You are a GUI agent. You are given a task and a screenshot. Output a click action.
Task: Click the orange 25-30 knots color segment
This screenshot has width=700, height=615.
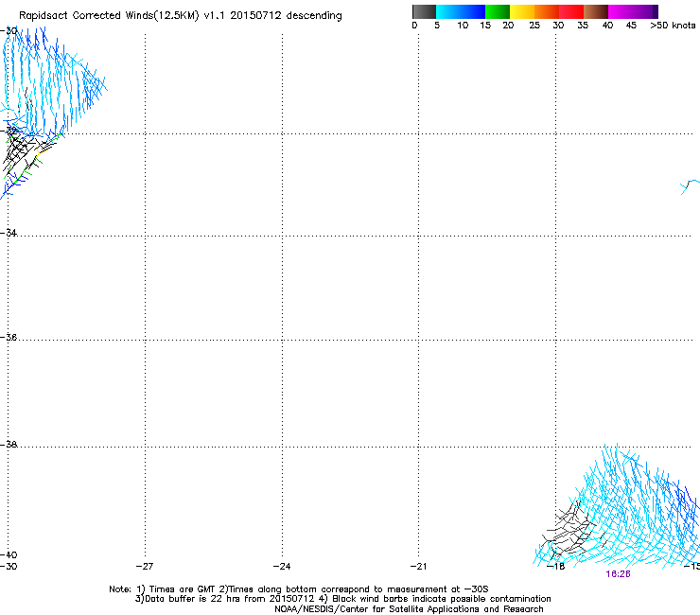tap(547, 11)
